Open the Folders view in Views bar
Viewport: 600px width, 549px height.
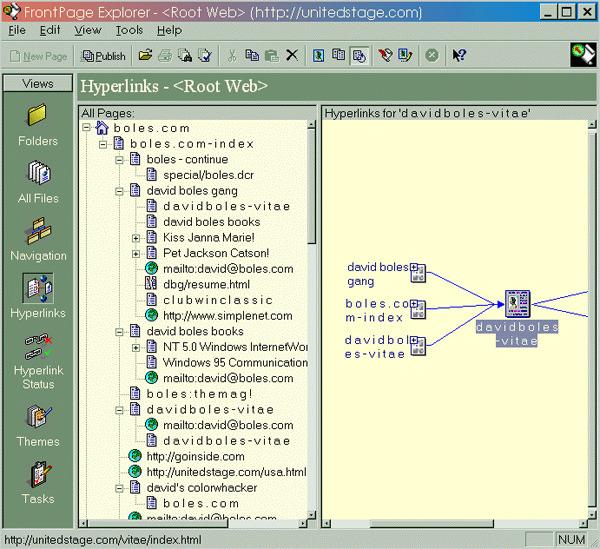pos(38,125)
